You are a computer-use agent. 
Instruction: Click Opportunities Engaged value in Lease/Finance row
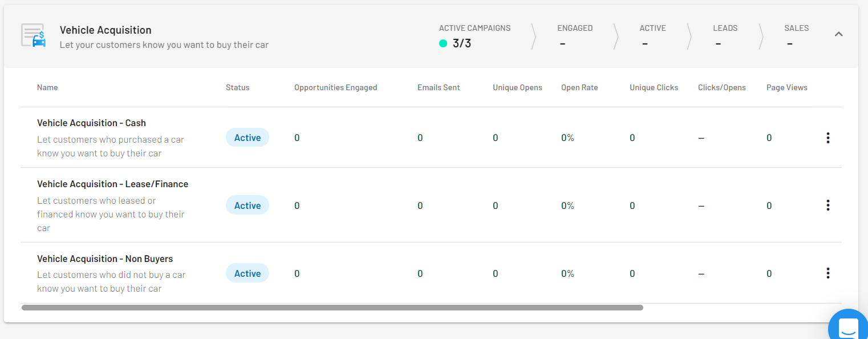297,205
